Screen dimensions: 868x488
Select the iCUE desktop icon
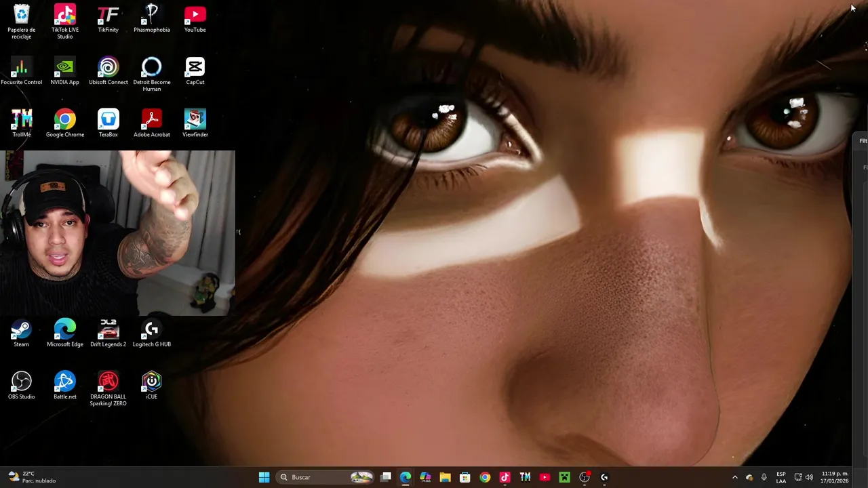[x=152, y=385]
